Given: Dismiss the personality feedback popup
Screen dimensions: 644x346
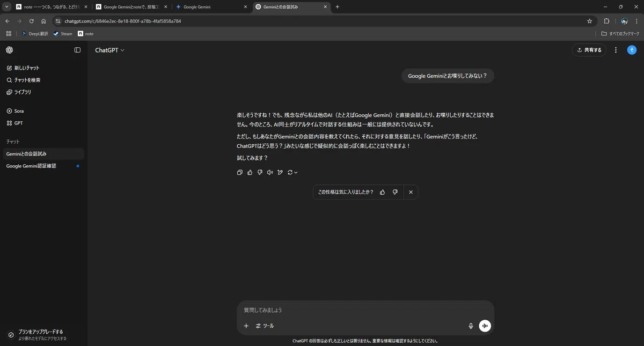Looking at the screenshot, I should (x=411, y=192).
